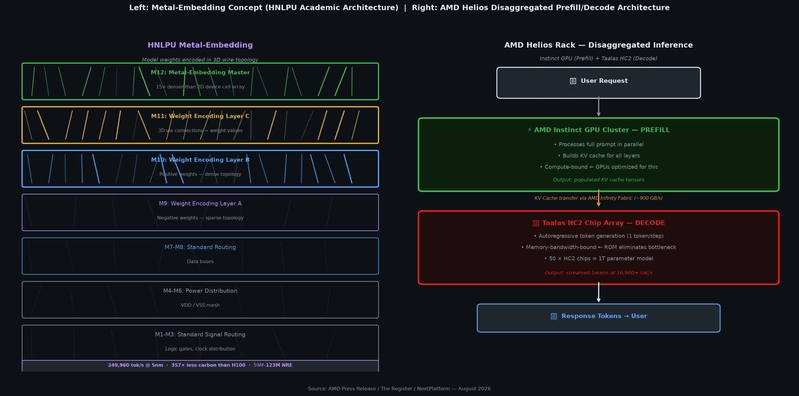Select the M12: Metal-Embedding Master label
Image resolution: width=799 pixels, height=396 pixels.
(200, 72)
